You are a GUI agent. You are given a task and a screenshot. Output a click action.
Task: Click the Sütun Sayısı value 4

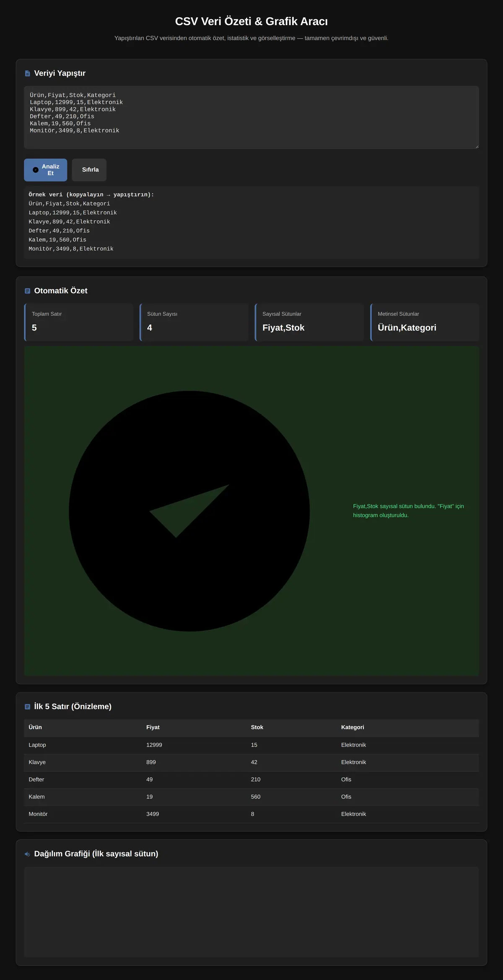(x=150, y=328)
